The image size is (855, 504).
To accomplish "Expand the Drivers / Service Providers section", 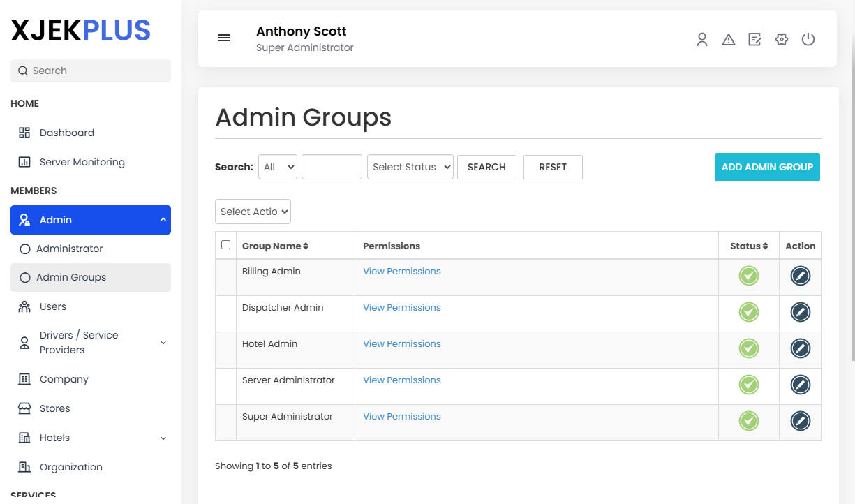I will click(x=91, y=342).
